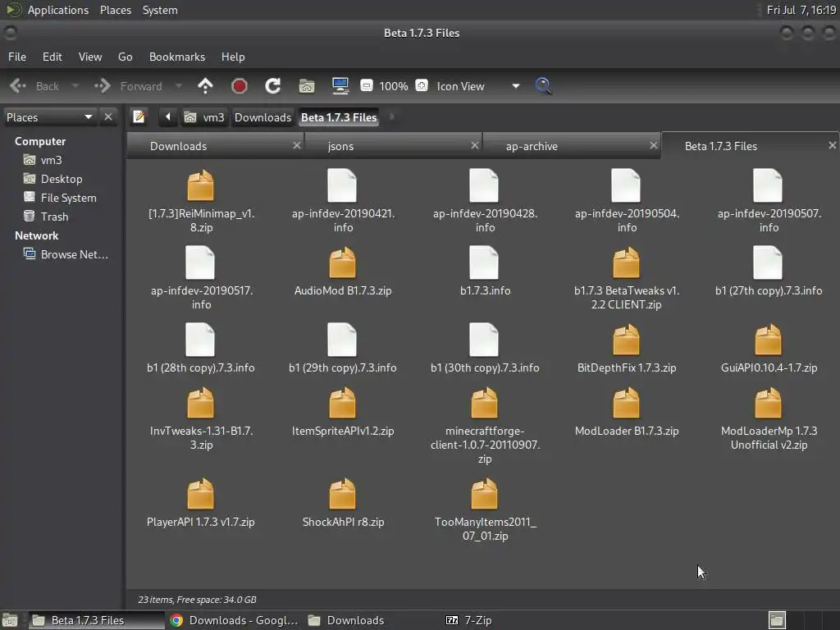Viewport: 840px width, 630px height.
Task: Open the Bookmarks menu
Action: 177,57
